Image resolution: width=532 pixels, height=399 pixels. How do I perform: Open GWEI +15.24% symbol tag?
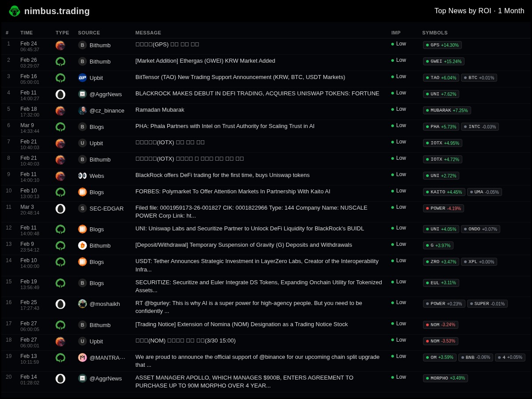[444, 61]
